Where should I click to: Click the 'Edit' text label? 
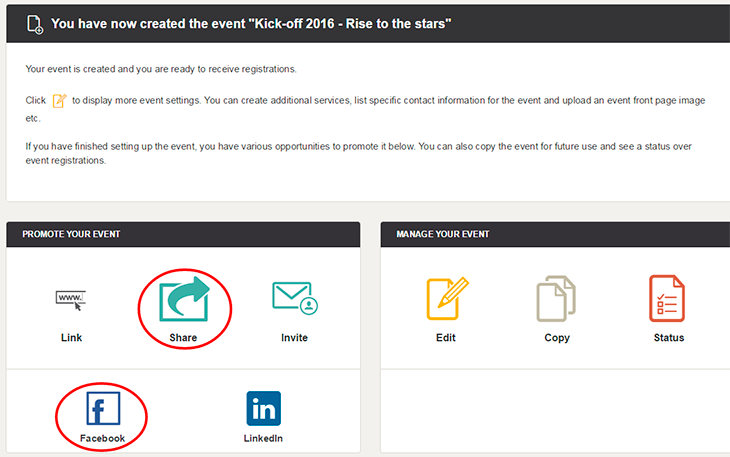click(x=446, y=338)
